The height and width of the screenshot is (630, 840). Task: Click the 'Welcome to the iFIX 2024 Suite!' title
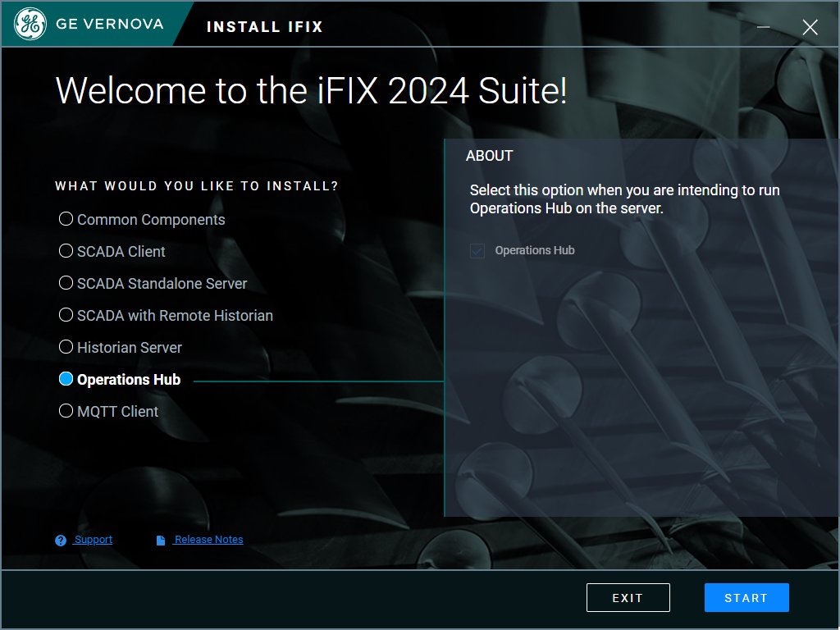[311, 90]
